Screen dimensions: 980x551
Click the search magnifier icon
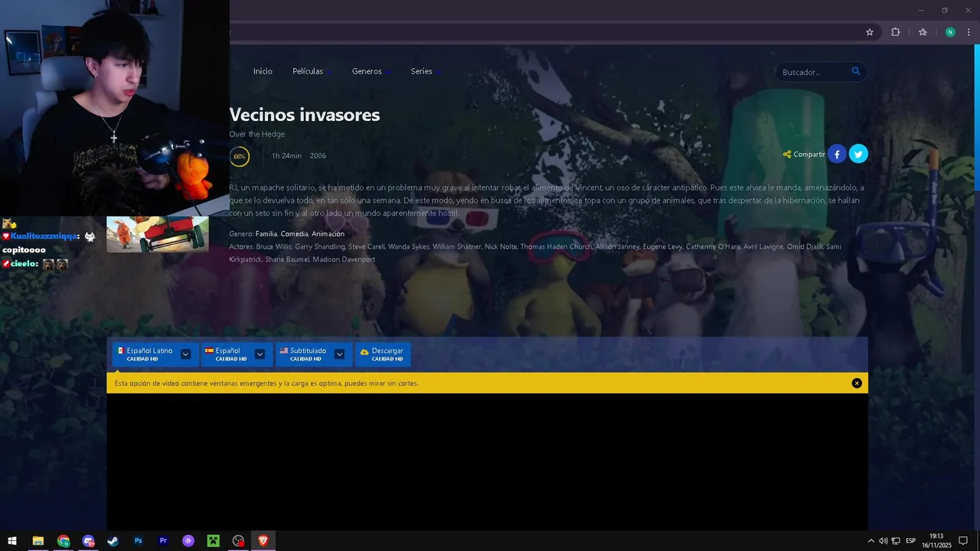(856, 71)
